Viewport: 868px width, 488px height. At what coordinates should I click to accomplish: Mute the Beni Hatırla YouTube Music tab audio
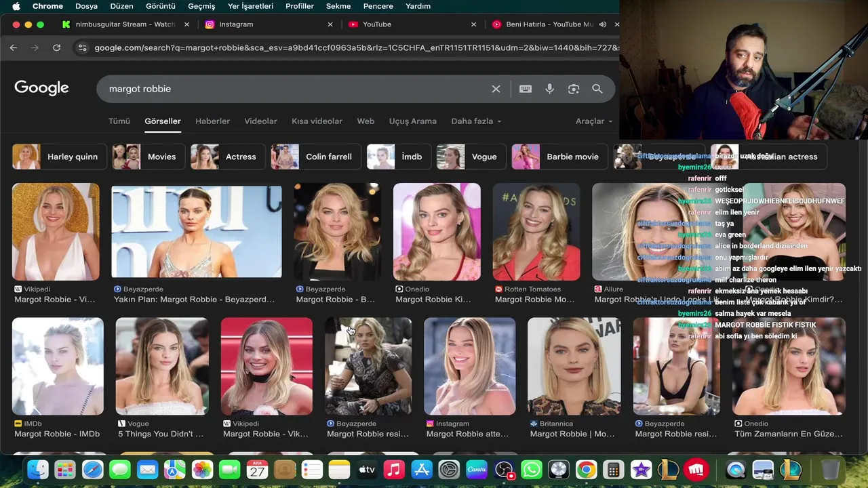point(602,24)
